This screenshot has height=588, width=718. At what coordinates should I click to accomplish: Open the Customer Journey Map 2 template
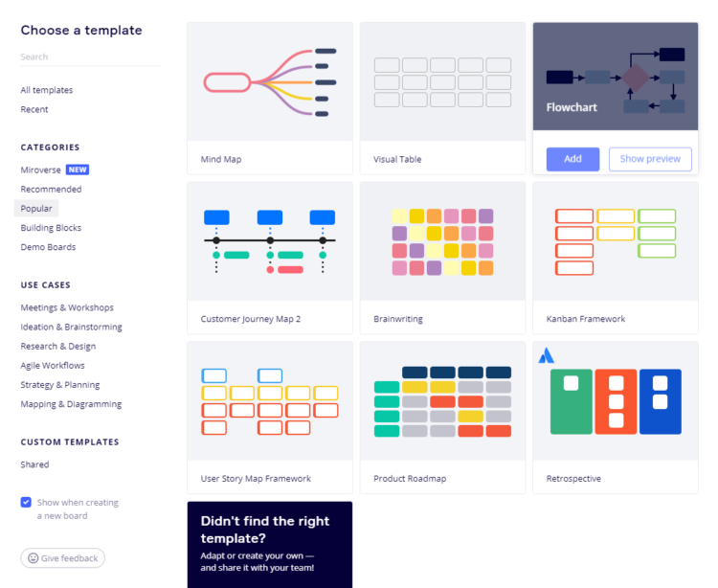point(269,242)
